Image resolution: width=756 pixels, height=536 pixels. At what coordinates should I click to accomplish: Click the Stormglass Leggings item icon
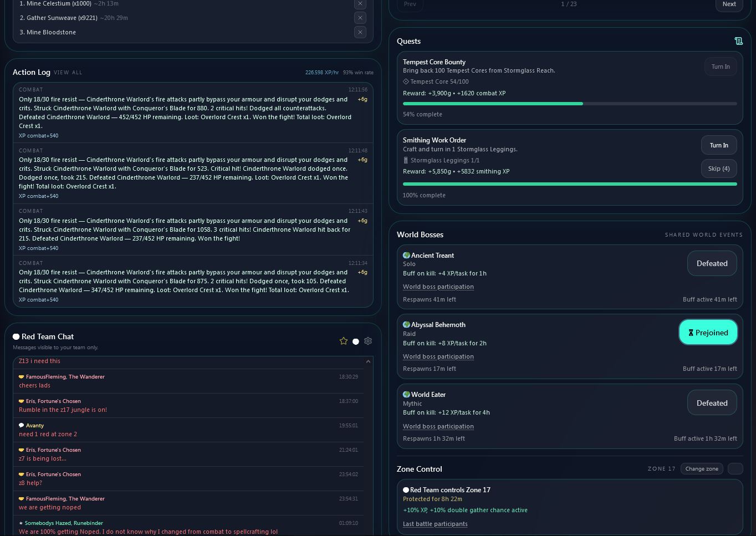point(406,160)
